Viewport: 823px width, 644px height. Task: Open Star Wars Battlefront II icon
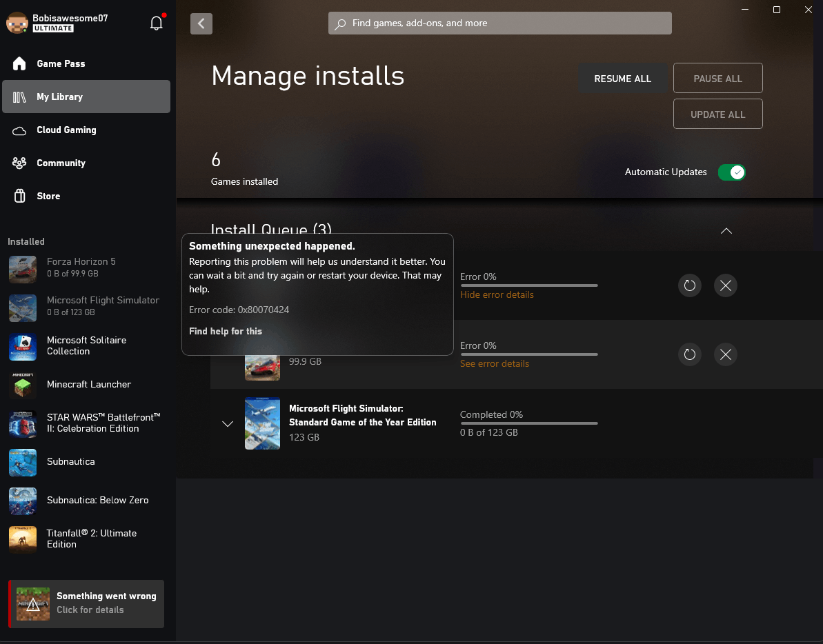(23, 424)
